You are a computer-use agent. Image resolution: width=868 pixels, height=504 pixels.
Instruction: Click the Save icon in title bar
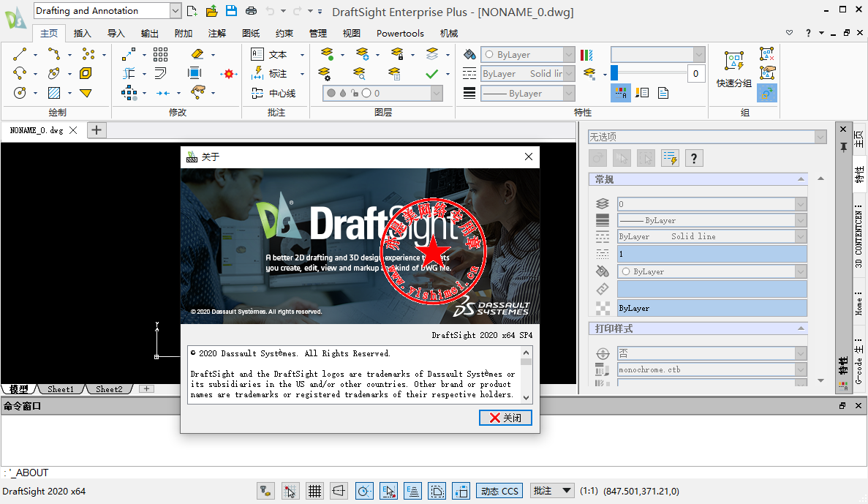tap(231, 10)
